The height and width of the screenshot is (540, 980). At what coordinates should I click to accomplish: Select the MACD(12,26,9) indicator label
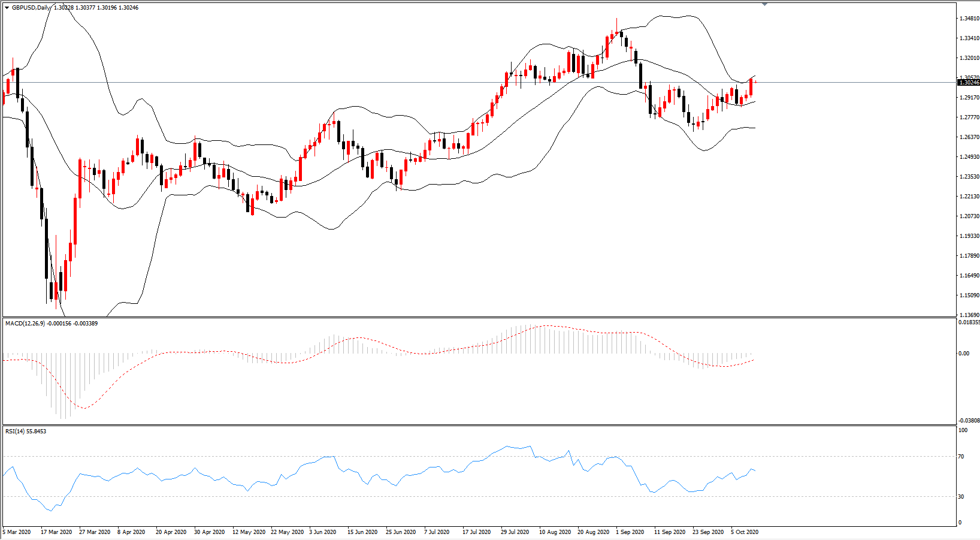[25, 324]
